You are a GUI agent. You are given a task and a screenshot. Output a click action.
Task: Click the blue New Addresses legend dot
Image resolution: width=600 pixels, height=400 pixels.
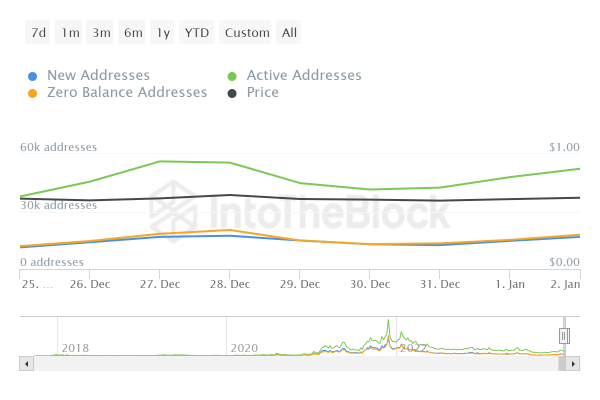[x=33, y=76]
